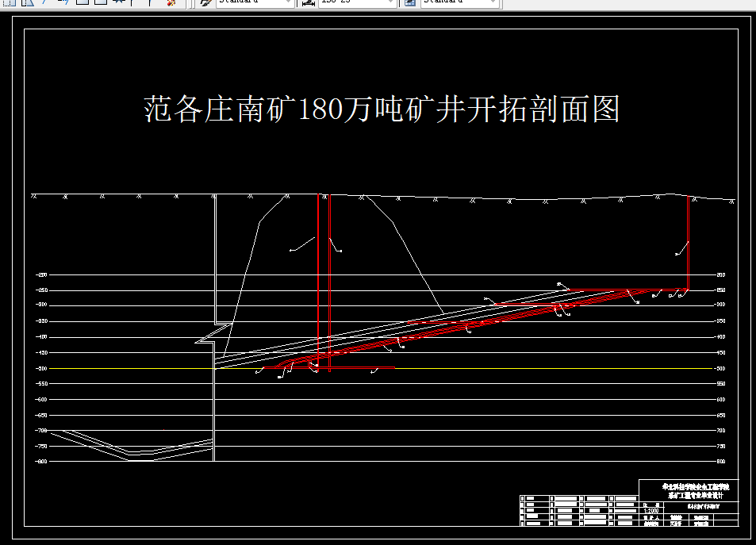
Task: Click the slash-shaped line tool icon
Action: tap(45, 5)
